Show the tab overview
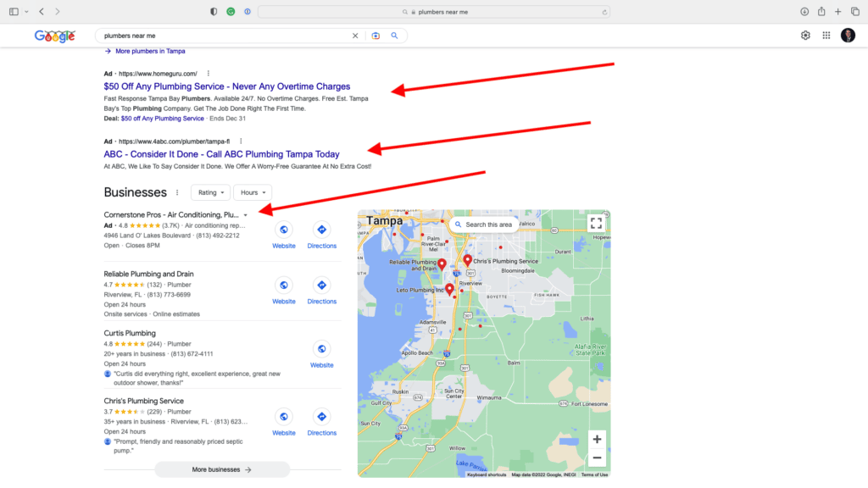The image size is (868, 488). tap(855, 12)
